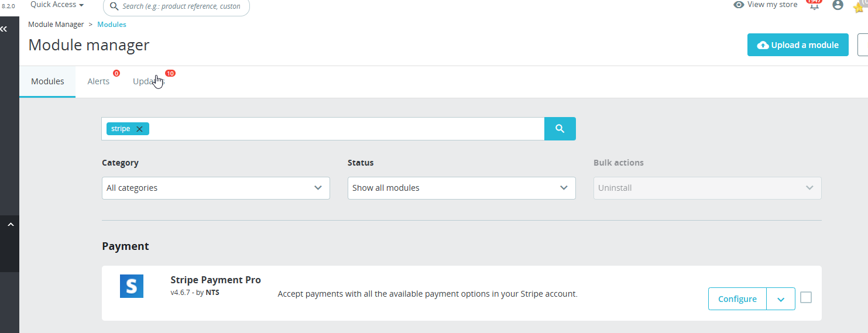The height and width of the screenshot is (333, 868).
Task: Configure the Stripe Payment Pro module
Action: 737,299
